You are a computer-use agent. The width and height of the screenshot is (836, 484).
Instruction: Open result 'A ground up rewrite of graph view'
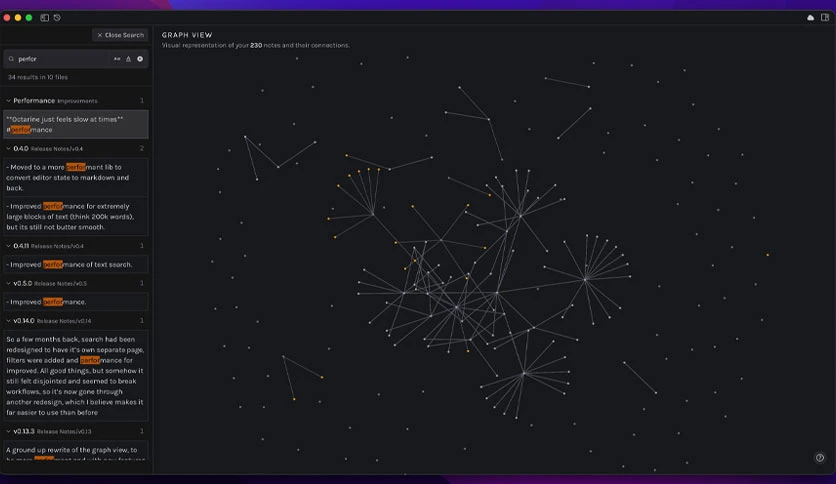point(76,453)
